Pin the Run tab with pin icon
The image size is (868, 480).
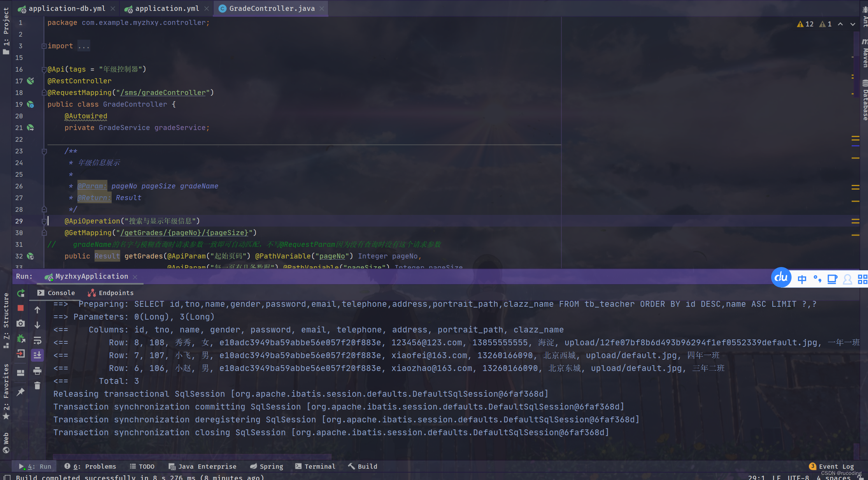(x=21, y=392)
